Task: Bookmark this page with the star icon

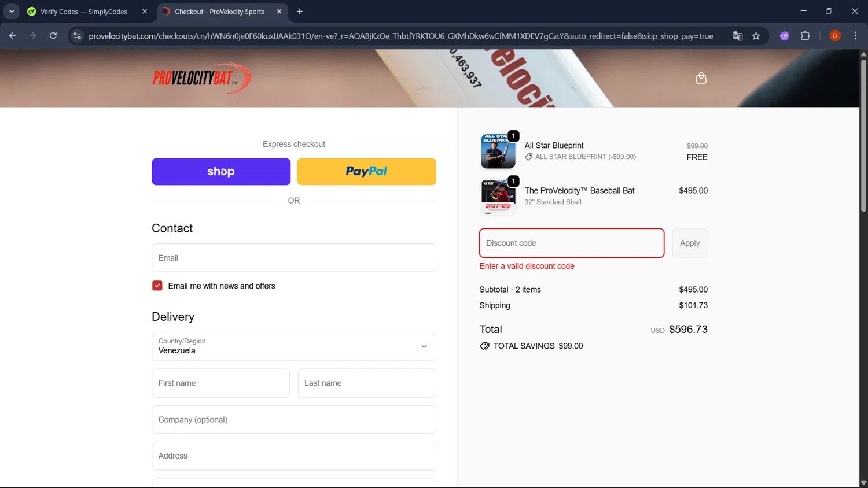Action: (756, 36)
